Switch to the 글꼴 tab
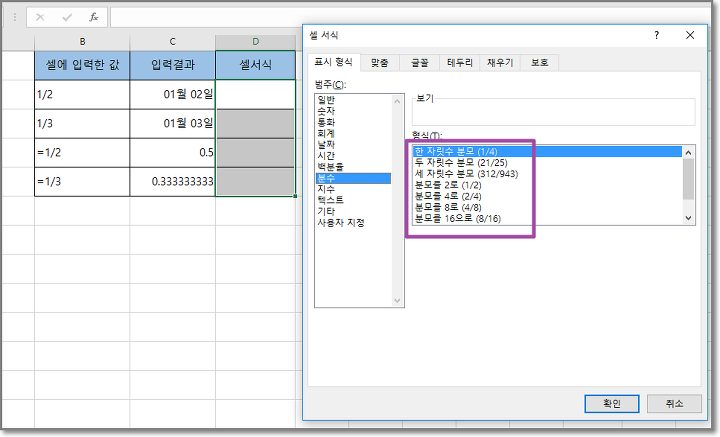 (x=419, y=62)
